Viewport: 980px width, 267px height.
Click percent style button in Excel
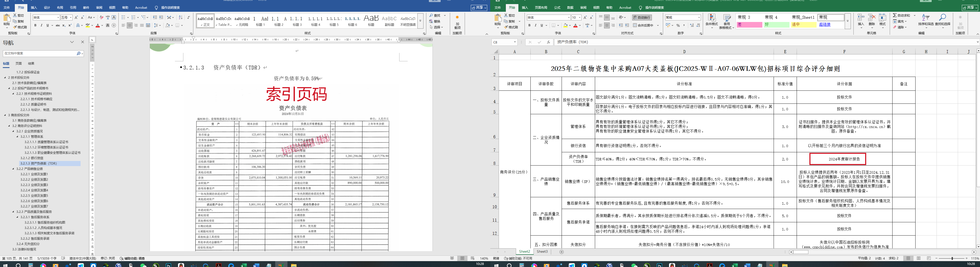[678, 26]
